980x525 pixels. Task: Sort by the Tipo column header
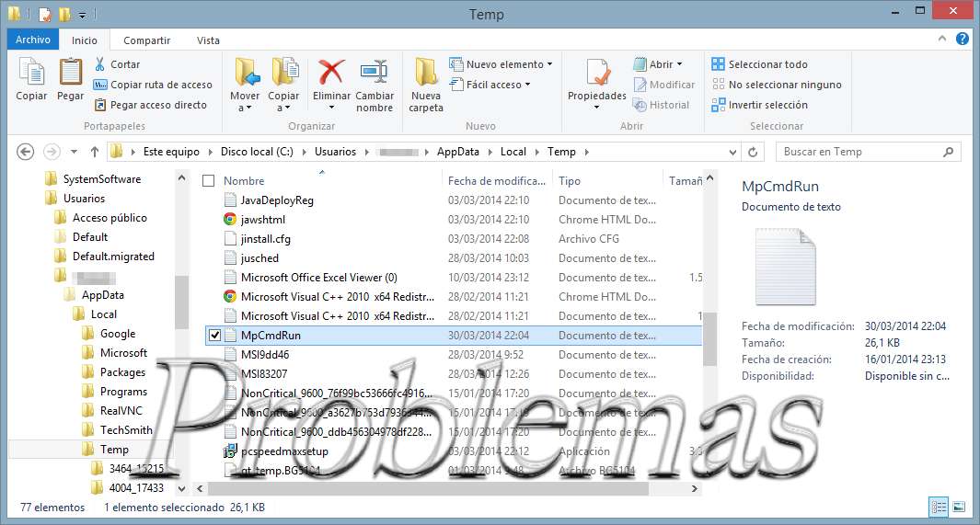[570, 181]
